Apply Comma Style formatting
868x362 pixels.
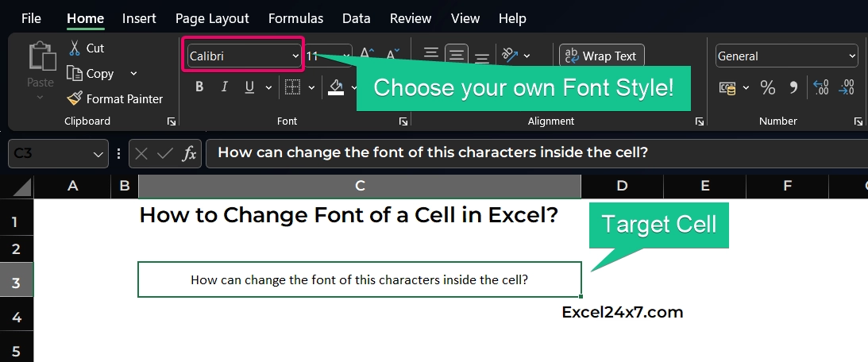click(793, 87)
